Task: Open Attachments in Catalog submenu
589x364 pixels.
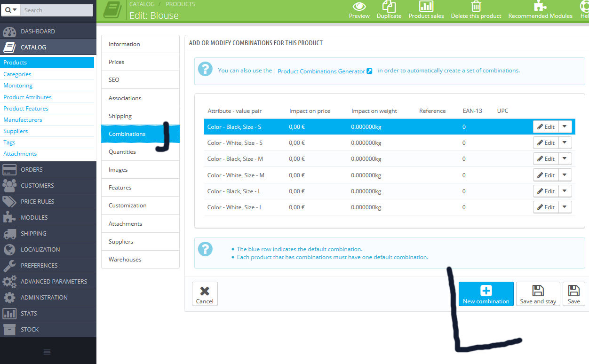Action: tap(20, 154)
